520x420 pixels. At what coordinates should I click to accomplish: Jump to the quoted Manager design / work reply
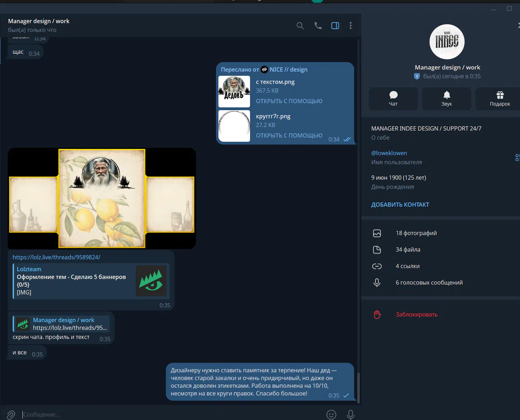coord(61,324)
